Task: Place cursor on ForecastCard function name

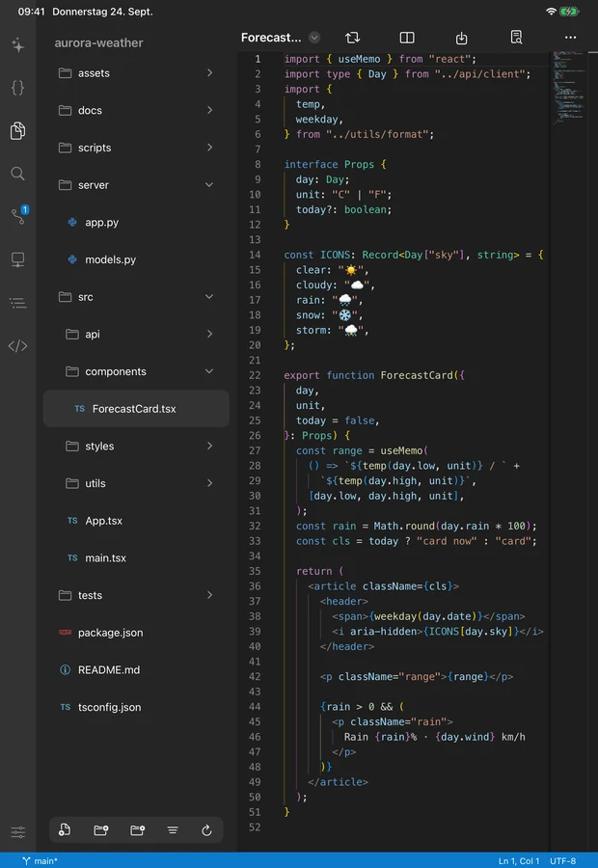Action: [417, 375]
